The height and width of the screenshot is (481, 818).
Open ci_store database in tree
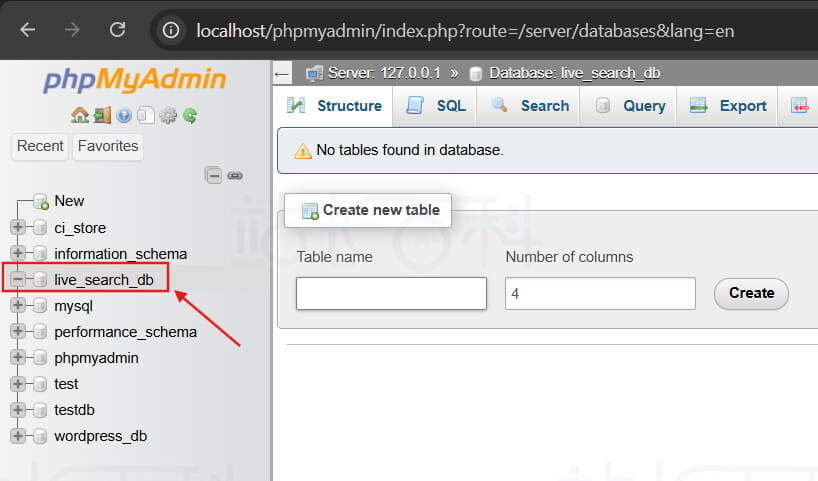[80, 228]
